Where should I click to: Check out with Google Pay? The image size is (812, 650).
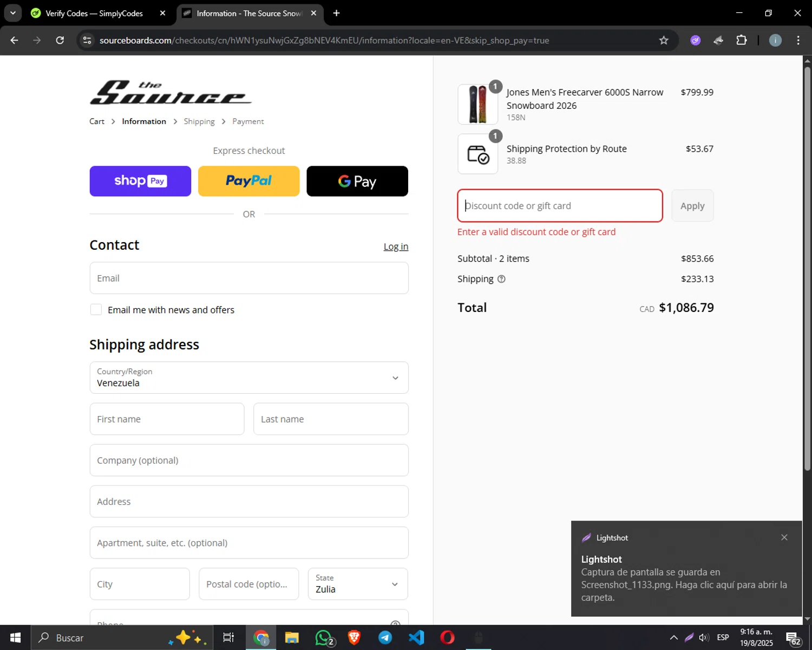(x=357, y=181)
